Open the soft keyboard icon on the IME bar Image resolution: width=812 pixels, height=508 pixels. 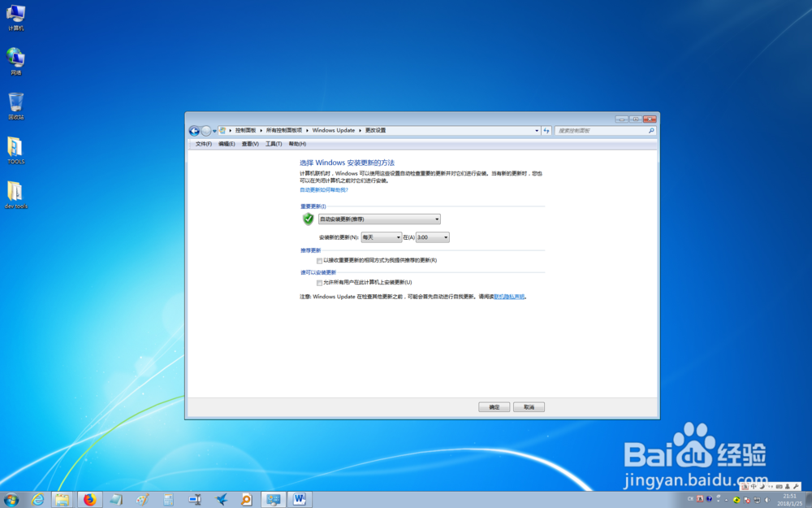(779, 486)
